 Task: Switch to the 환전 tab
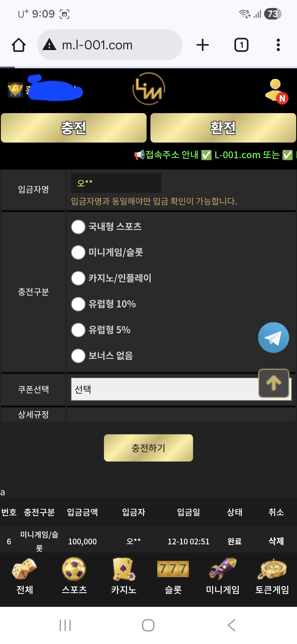coord(223,128)
